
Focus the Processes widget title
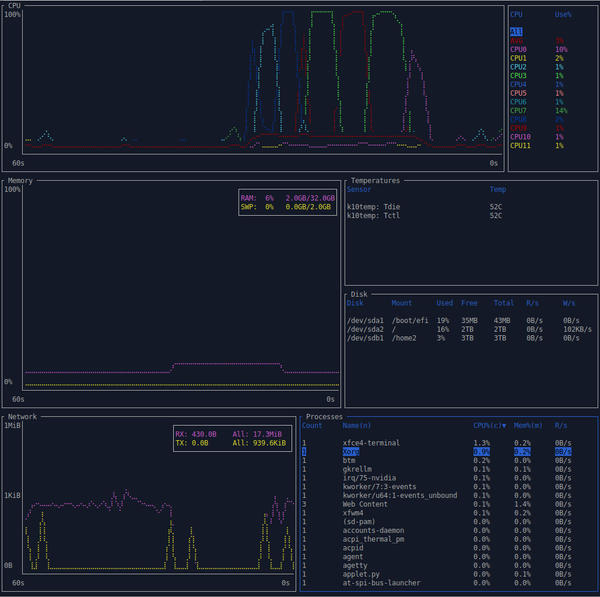pyautogui.click(x=324, y=417)
